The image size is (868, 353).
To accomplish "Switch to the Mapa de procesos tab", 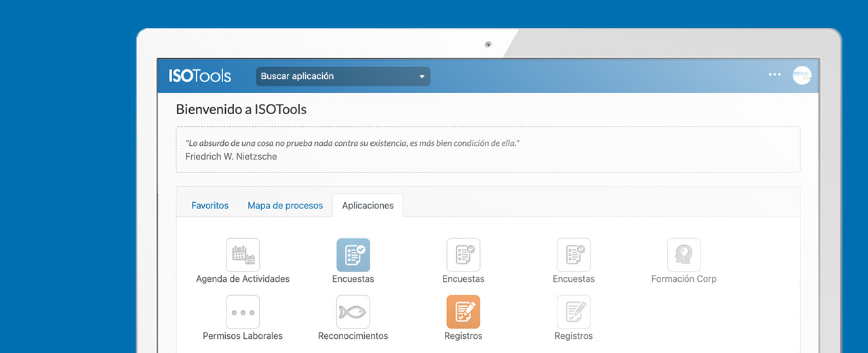I will click(285, 206).
